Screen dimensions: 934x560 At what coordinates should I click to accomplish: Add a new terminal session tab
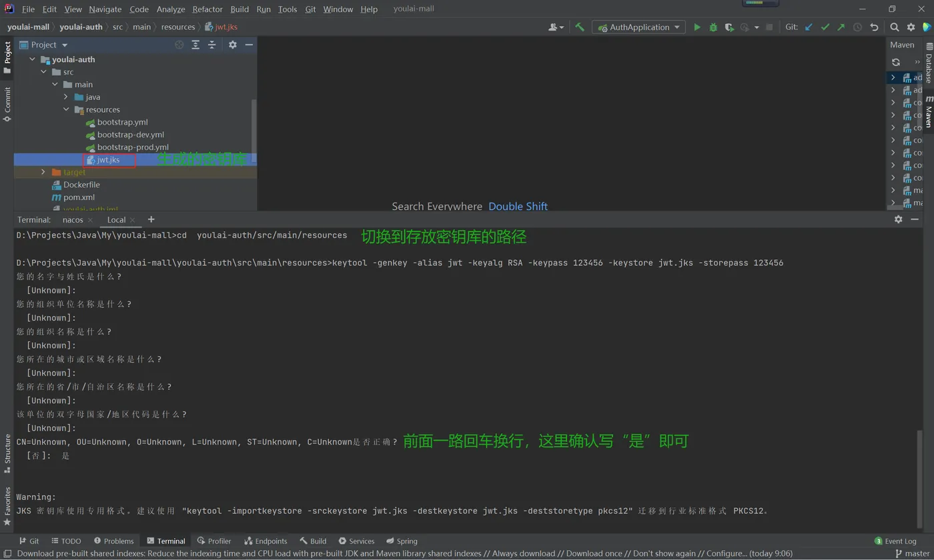coord(151,219)
